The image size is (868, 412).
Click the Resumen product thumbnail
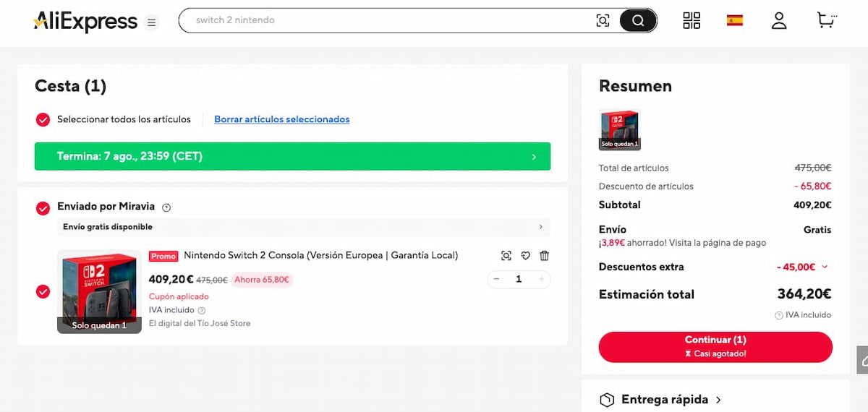(620, 129)
